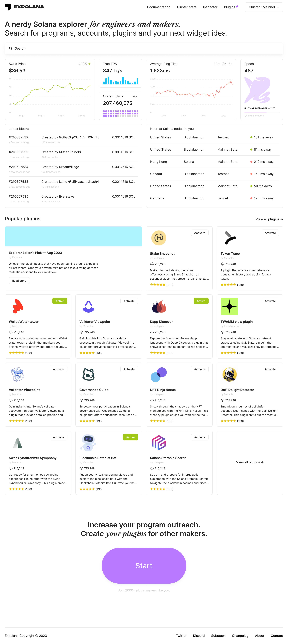Open the Blockchain Botanist Bot robot icon
288x644 pixels.
point(88,442)
